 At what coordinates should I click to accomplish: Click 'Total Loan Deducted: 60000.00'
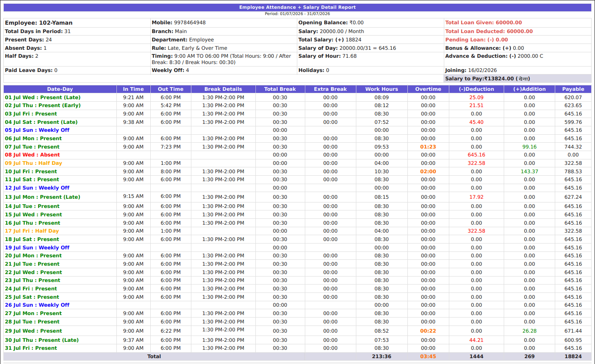[x=489, y=31]
